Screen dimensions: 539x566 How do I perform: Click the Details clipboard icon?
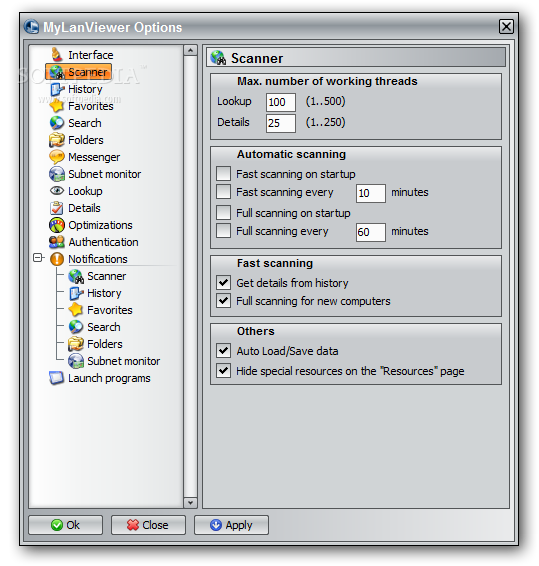point(57,208)
